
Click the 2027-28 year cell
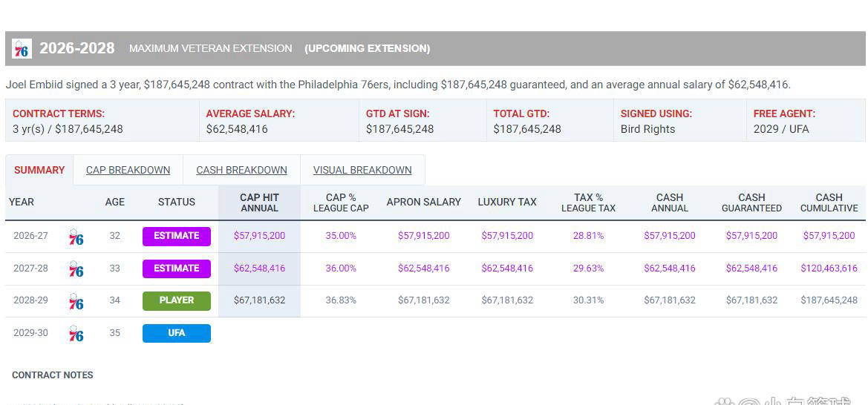pyautogui.click(x=31, y=269)
